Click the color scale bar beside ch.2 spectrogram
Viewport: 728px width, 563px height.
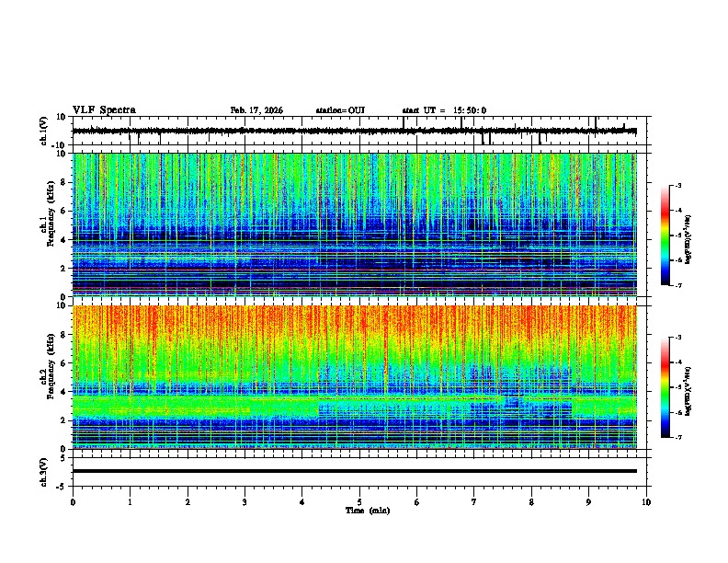pos(665,387)
